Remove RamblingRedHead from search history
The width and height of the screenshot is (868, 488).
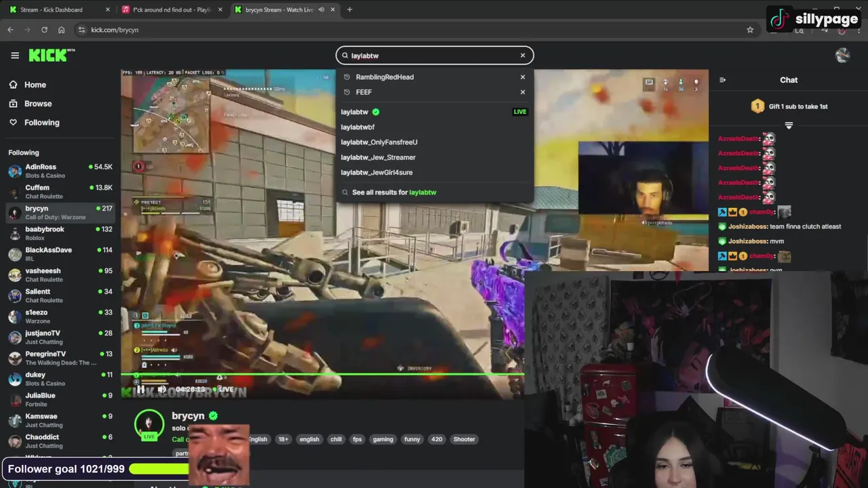pos(523,77)
